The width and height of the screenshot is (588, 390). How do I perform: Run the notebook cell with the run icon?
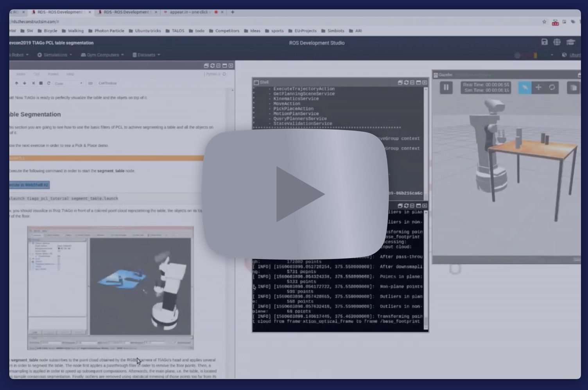click(34, 83)
